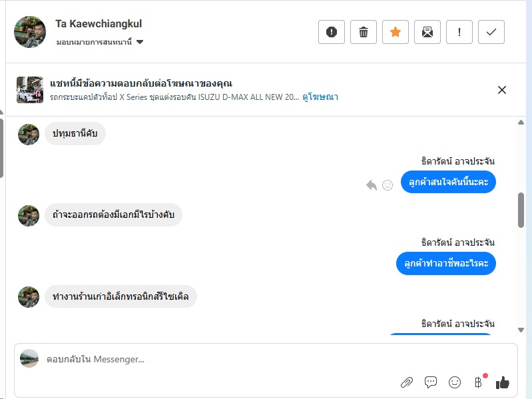Viewport: 532px width, 399px height.
Task: Mark conversation done with checkmark button
Action: click(x=491, y=32)
